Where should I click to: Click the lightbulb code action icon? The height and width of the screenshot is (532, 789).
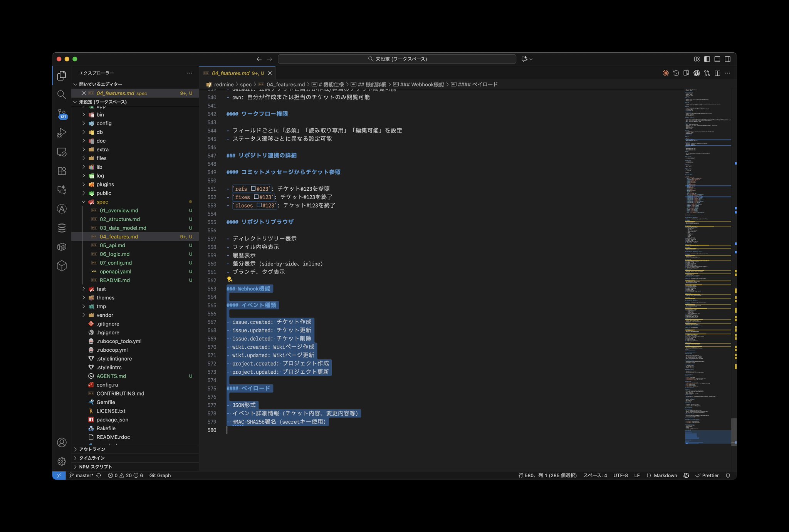click(230, 279)
